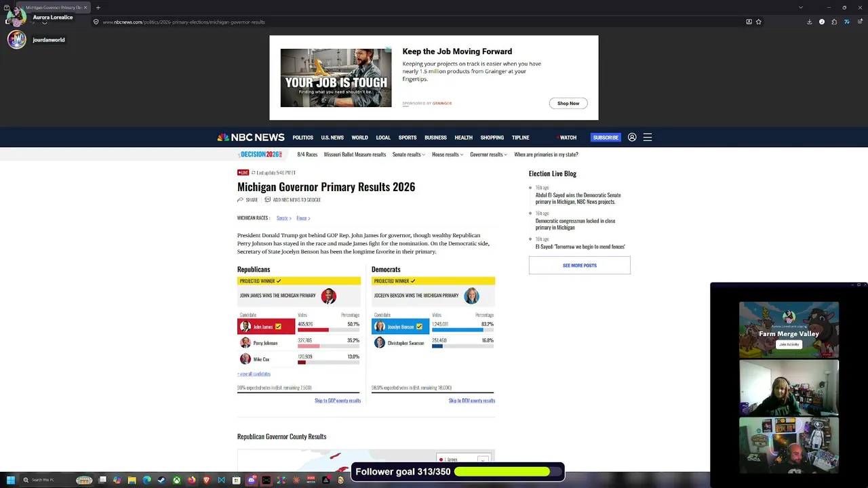Click Jocelyn Benson's winner photo in banner

click(x=471, y=296)
